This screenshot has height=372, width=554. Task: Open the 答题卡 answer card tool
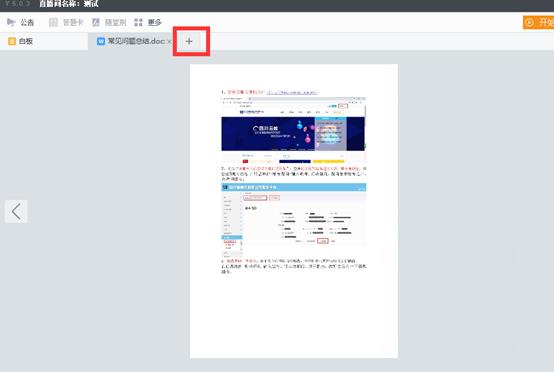click(x=66, y=22)
